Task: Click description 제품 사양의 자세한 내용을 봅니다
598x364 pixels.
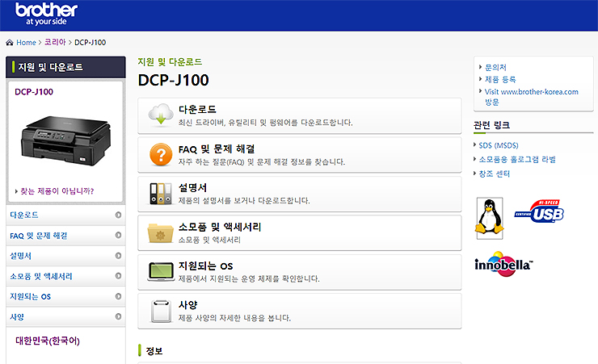Action: [234, 318]
